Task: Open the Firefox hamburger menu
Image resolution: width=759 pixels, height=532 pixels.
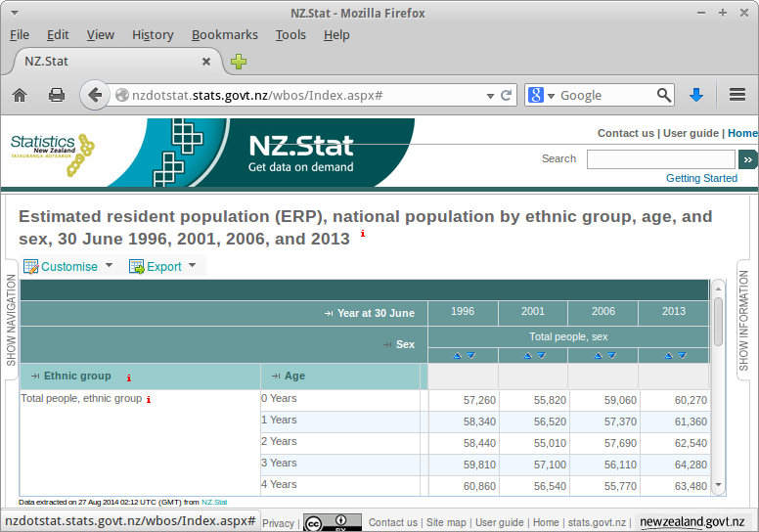Action: point(737,95)
